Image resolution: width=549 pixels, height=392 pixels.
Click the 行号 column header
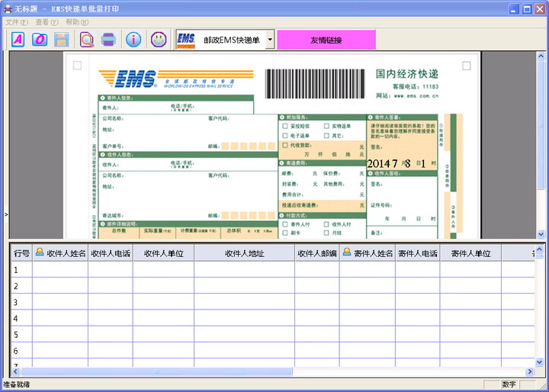pyautogui.click(x=21, y=253)
